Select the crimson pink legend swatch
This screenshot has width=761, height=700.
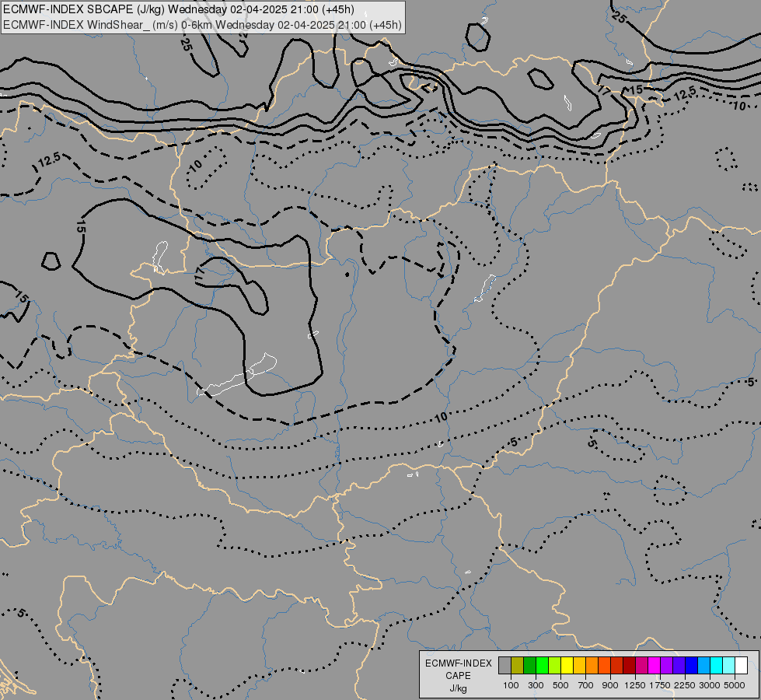click(x=641, y=666)
